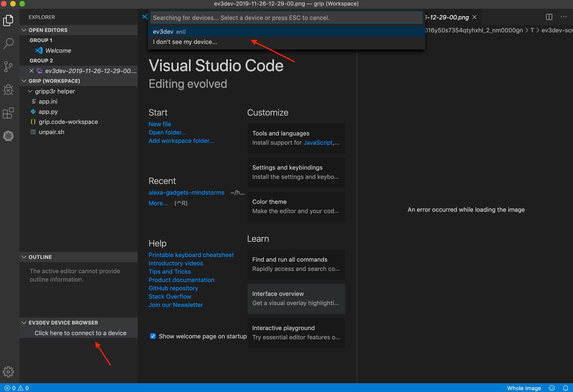Click T segment in breadcrumb path

click(532, 30)
